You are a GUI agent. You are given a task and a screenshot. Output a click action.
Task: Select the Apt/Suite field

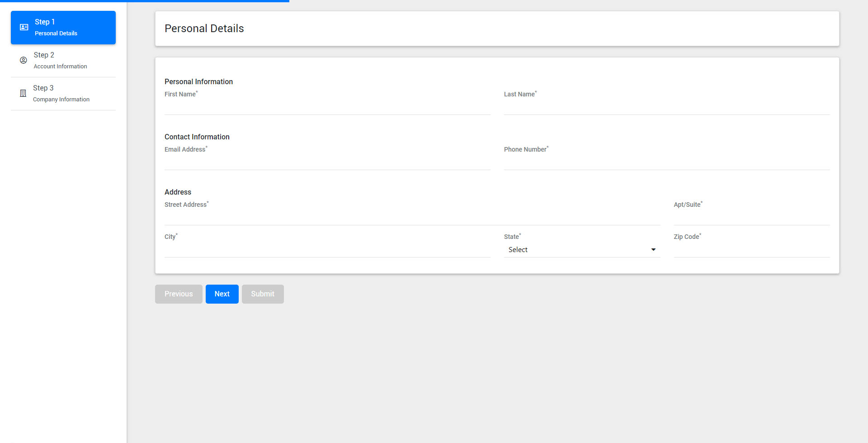point(752,218)
